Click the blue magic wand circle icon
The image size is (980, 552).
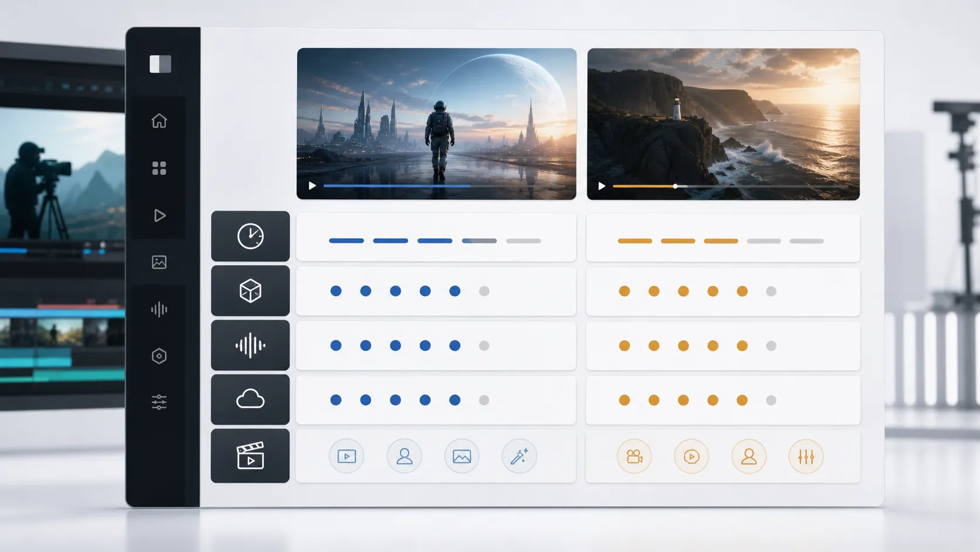click(519, 456)
